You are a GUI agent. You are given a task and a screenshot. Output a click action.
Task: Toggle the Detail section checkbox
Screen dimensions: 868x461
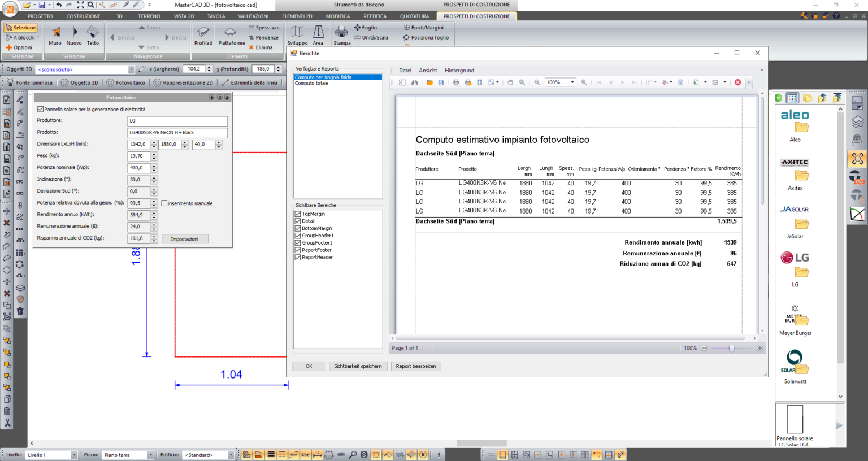click(x=298, y=221)
